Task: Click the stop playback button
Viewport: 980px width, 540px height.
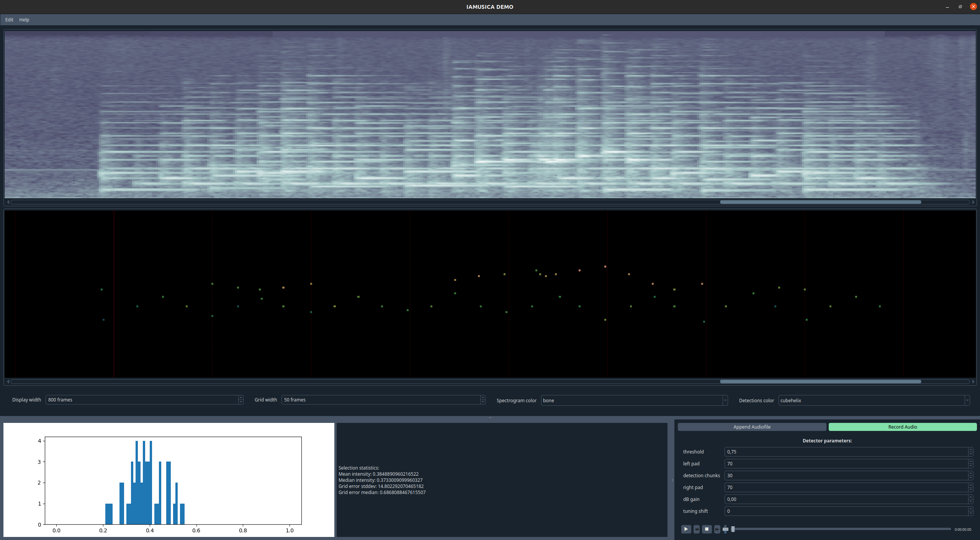Action: click(707, 529)
